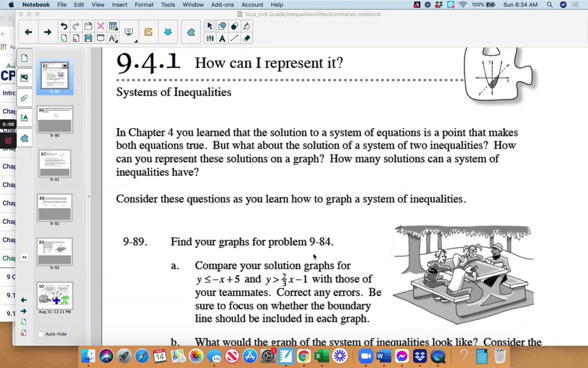Select the Shapes tool

coord(223,26)
